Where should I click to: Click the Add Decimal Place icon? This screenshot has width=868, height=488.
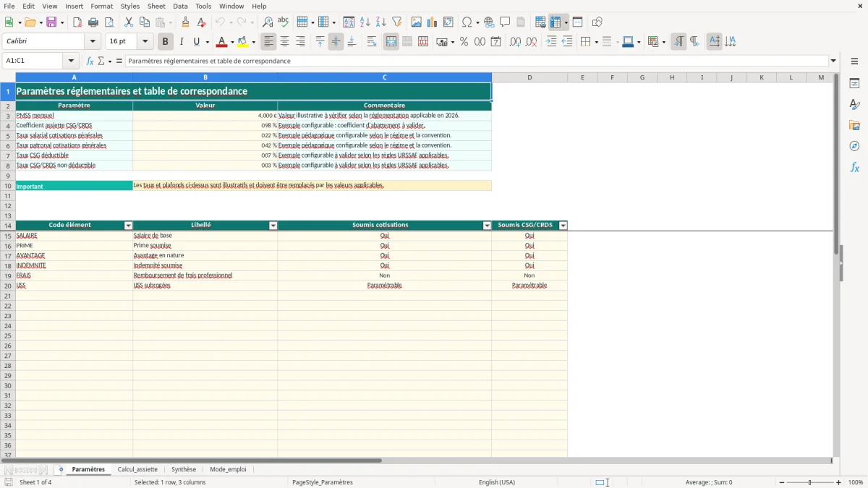515,42
